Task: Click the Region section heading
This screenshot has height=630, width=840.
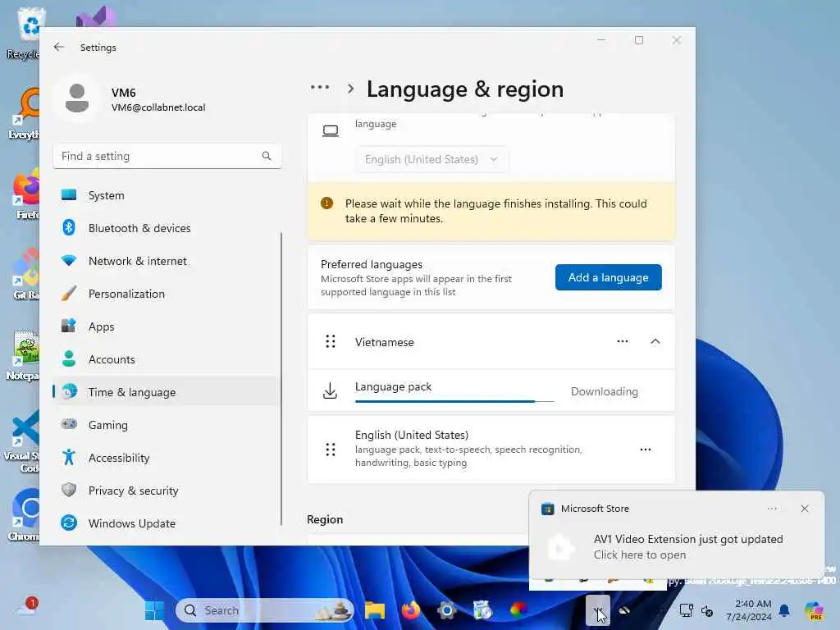Action: click(325, 519)
